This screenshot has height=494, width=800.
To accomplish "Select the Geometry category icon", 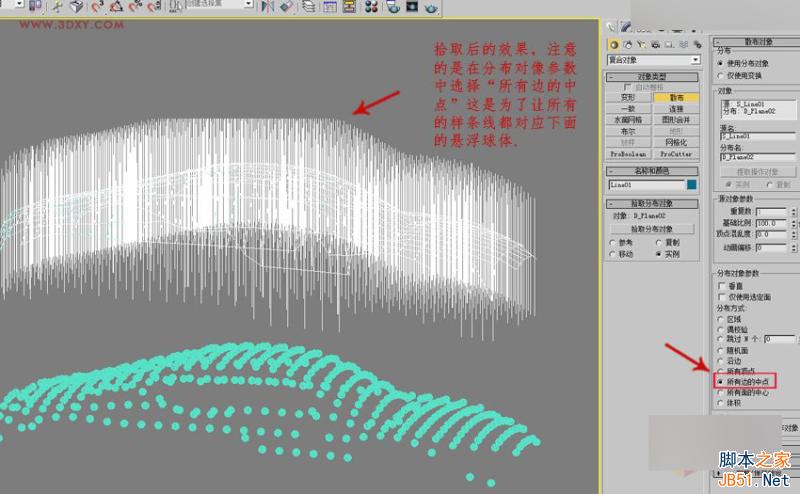I will coord(614,45).
